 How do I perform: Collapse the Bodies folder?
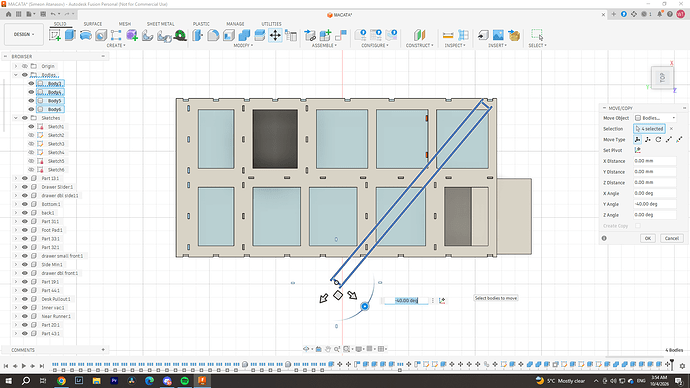(x=16, y=75)
